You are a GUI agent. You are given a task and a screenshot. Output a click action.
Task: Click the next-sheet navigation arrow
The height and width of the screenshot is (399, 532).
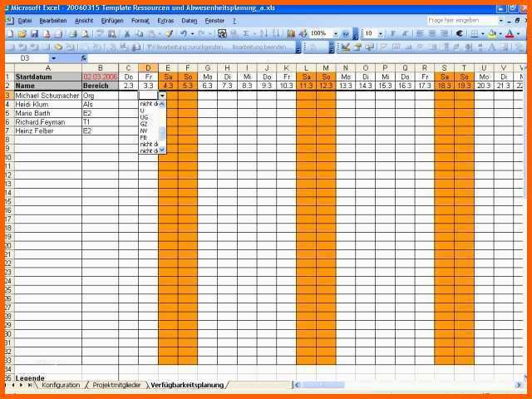[x=22, y=385]
